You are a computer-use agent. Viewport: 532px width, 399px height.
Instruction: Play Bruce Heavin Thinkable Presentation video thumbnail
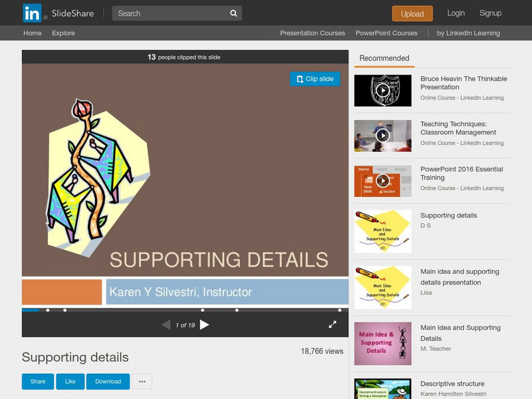(383, 90)
